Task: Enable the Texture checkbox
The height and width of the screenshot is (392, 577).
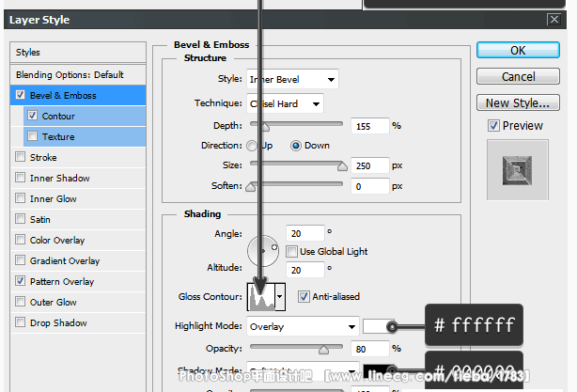Action: tap(33, 137)
